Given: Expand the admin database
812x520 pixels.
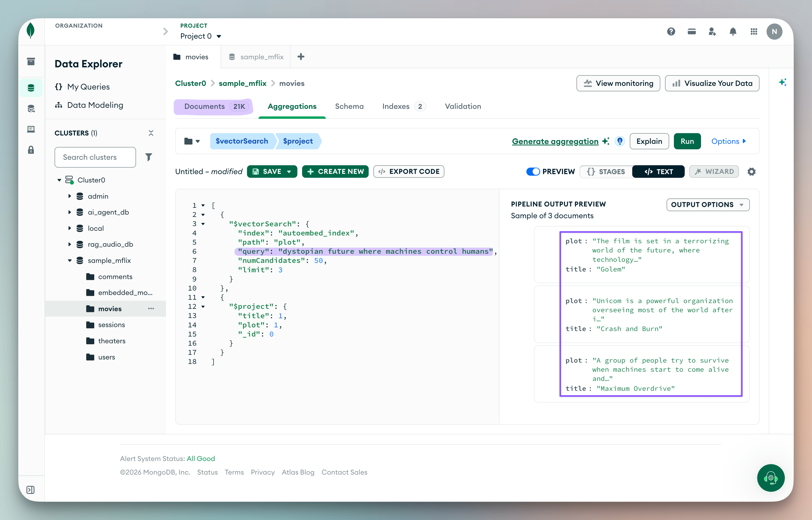Looking at the screenshot, I should (x=69, y=196).
